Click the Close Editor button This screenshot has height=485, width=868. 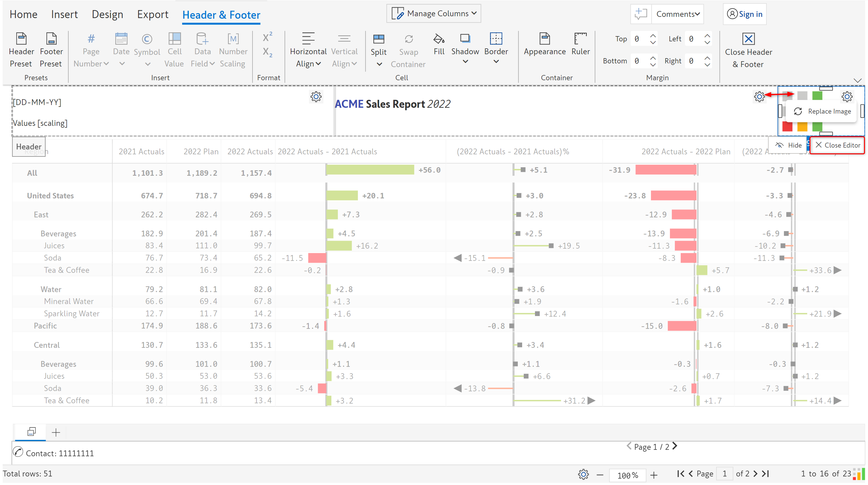837,145
